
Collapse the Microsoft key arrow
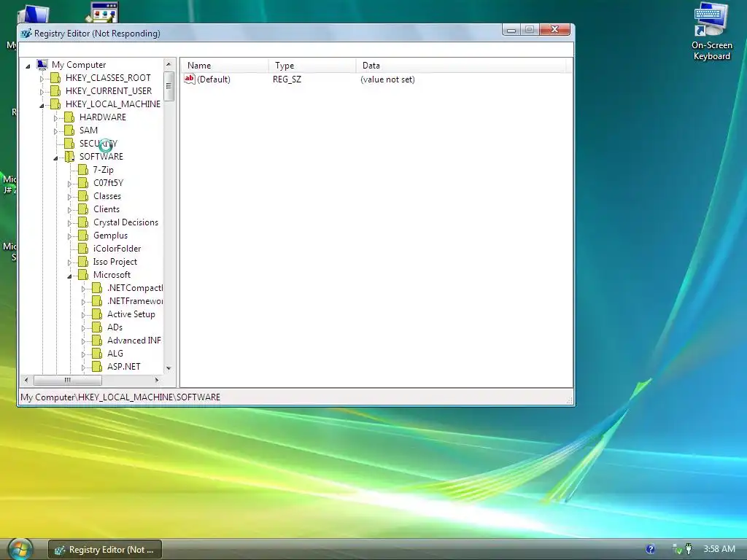[69, 276]
